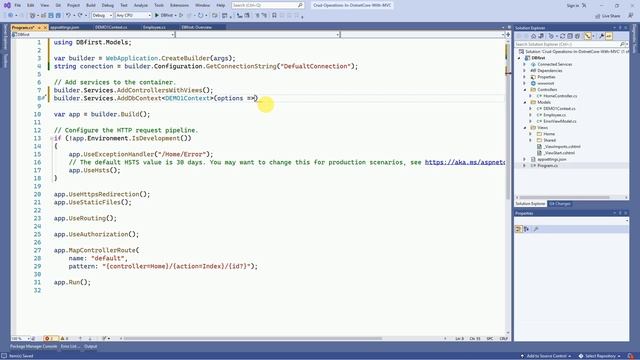Switch to DBfirst: Overview tab
The image size is (640, 360).
pyautogui.click(x=197, y=27)
